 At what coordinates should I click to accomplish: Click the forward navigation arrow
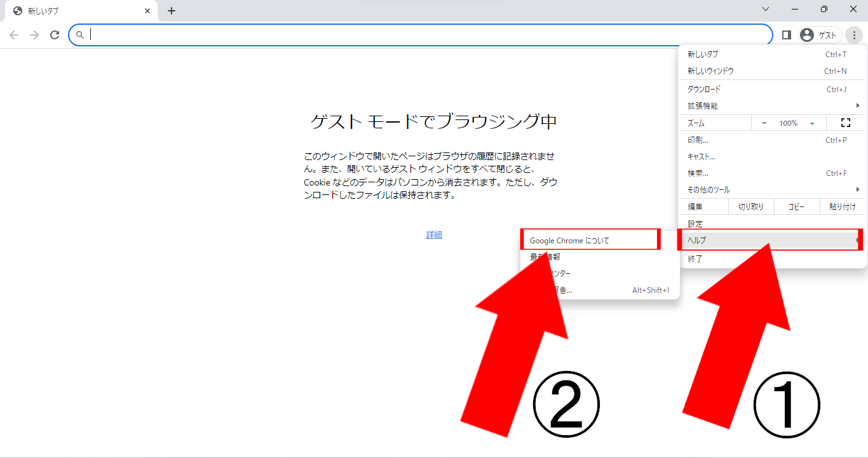[34, 35]
